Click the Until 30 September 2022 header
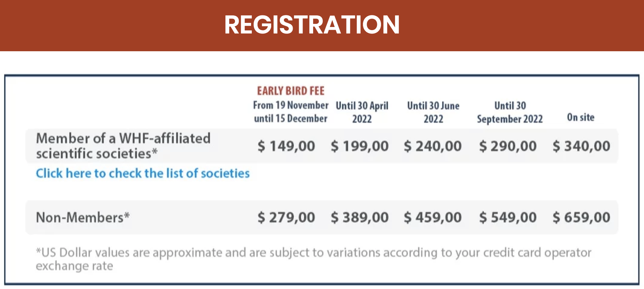The width and height of the screenshot is (644, 289). [510, 112]
